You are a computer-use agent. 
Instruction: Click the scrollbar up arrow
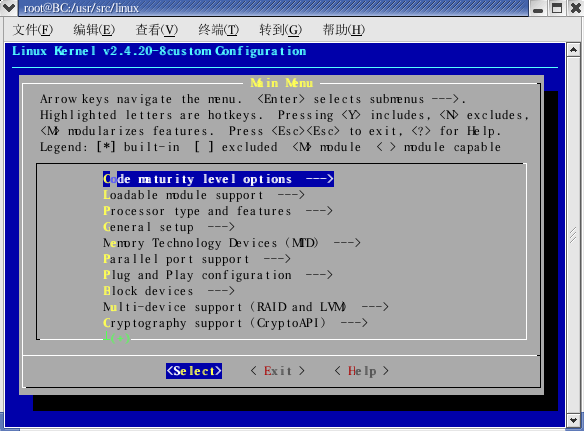[x=574, y=50]
